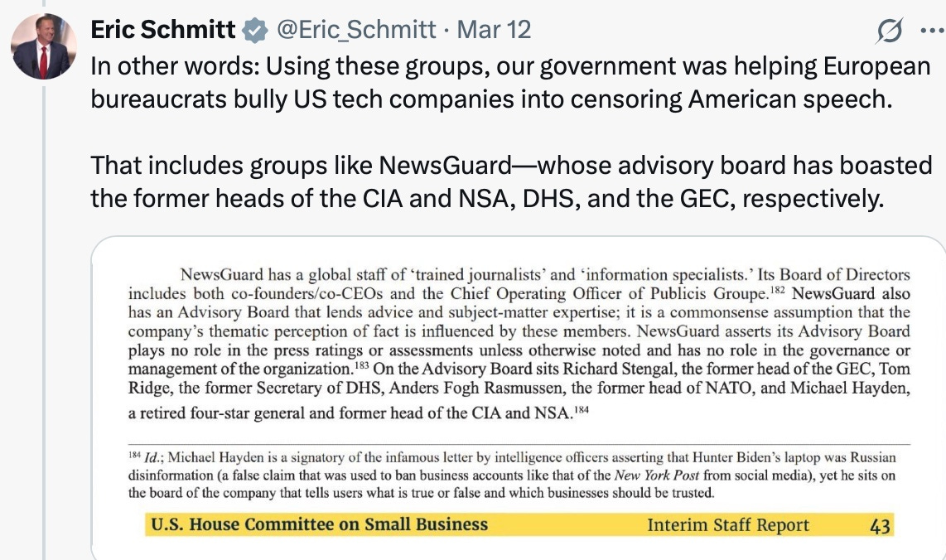Click italic New York Post text
This screenshot has width=946, height=560.
coord(656,476)
